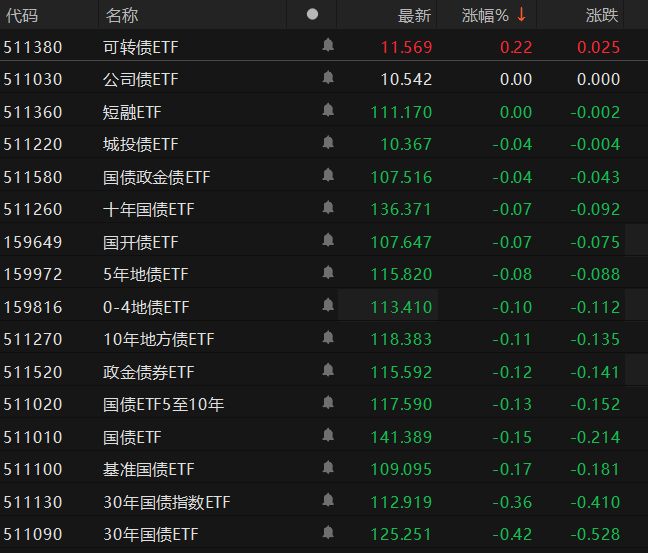
Task: Click the bell icon for 30年国债ETF
Action: (x=328, y=534)
